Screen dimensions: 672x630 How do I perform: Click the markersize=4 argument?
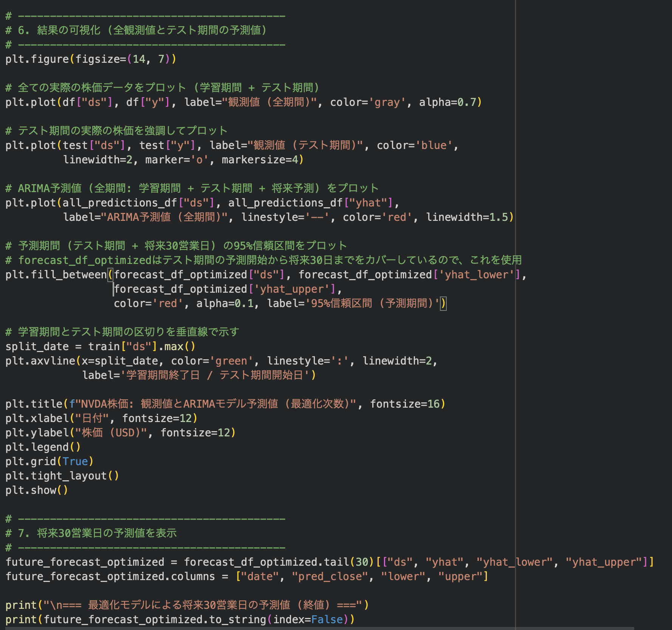260,160
